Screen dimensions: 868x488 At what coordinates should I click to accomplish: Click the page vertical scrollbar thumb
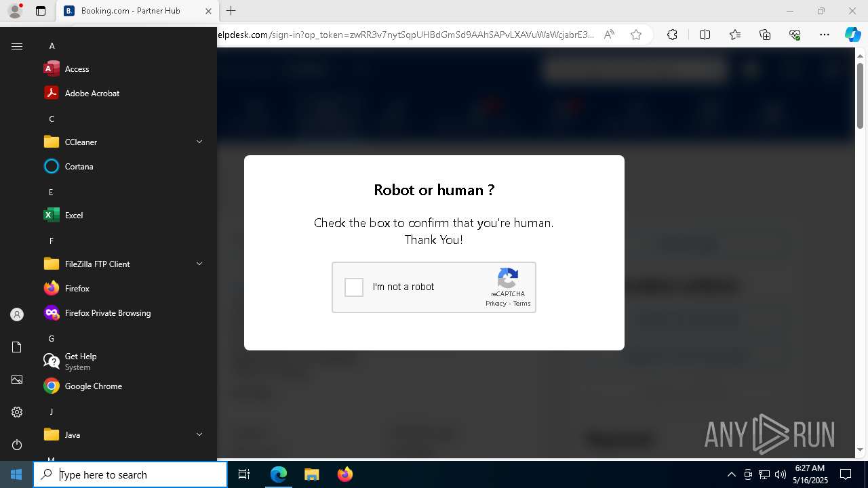coord(861,95)
